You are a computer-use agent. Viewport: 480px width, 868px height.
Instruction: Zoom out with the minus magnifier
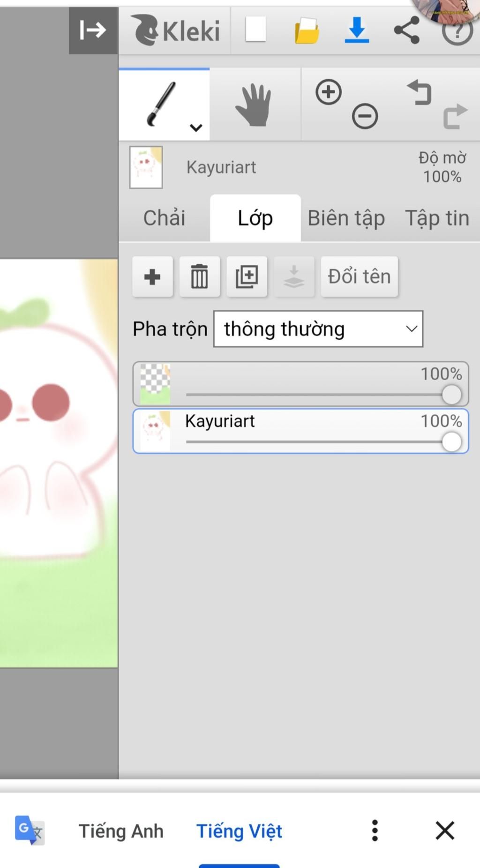365,116
